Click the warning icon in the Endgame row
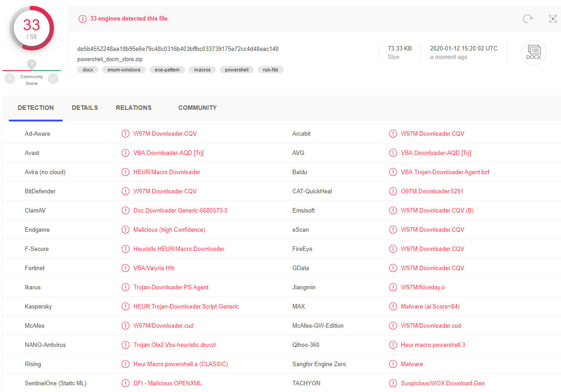 (x=126, y=229)
